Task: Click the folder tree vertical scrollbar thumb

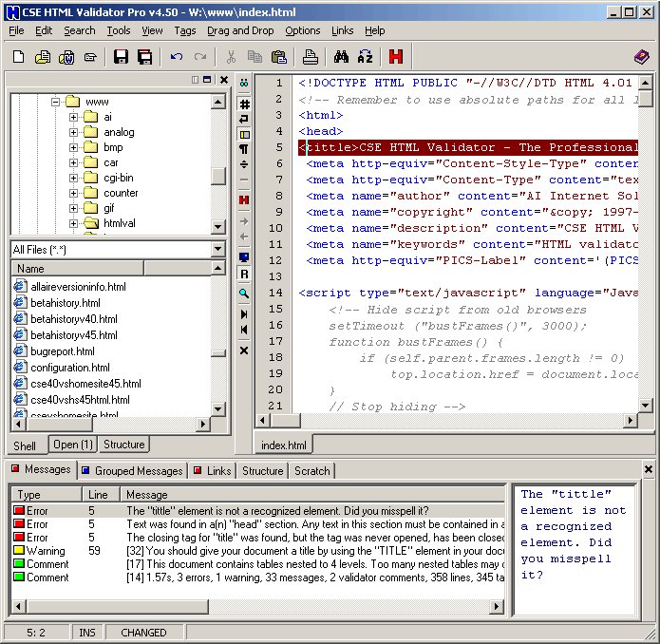Action: pyautogui.click(x=218, y=176)
